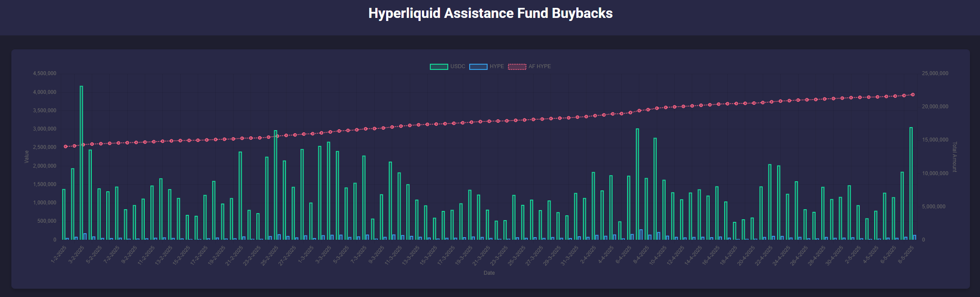Click the blue HYPE bar above 3-2-2025
Image resolution: width=980 pixels, height=297 pixels.
pyautogui.click(x=85, y=237)
